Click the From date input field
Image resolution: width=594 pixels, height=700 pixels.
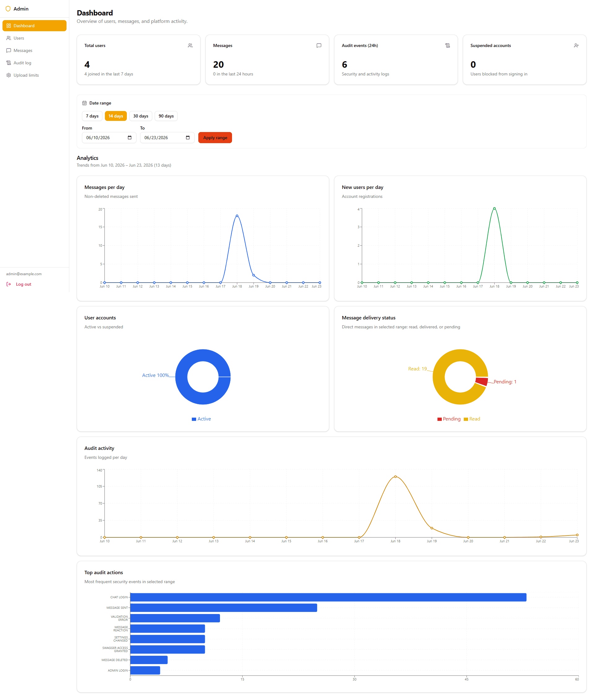[x=109, y=138]
